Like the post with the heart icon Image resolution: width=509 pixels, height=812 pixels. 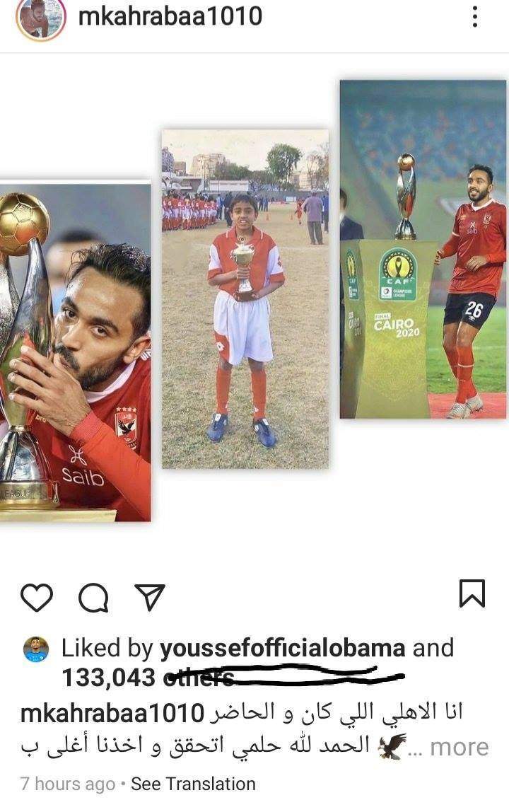point(37,598)
